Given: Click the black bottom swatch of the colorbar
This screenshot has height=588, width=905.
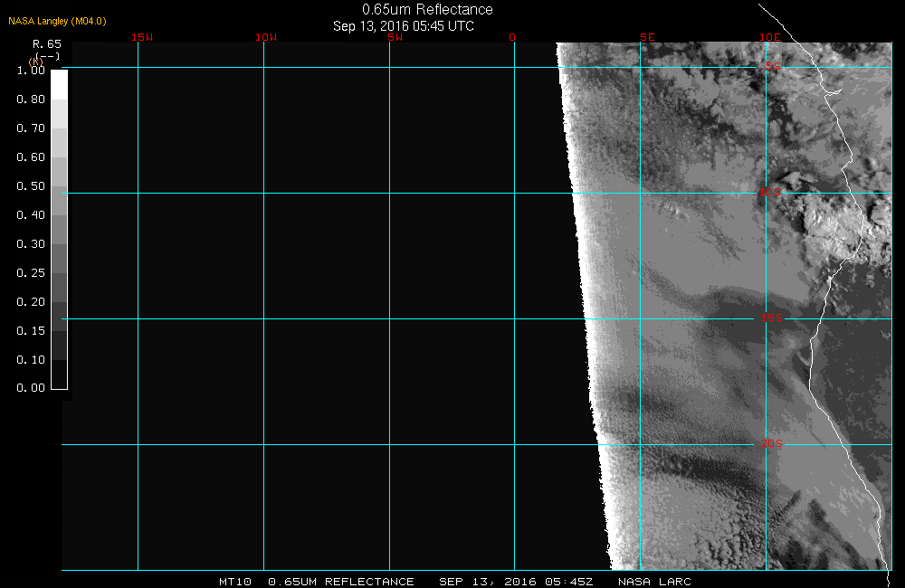Looking at the screenshot, I should coord(60,375).
